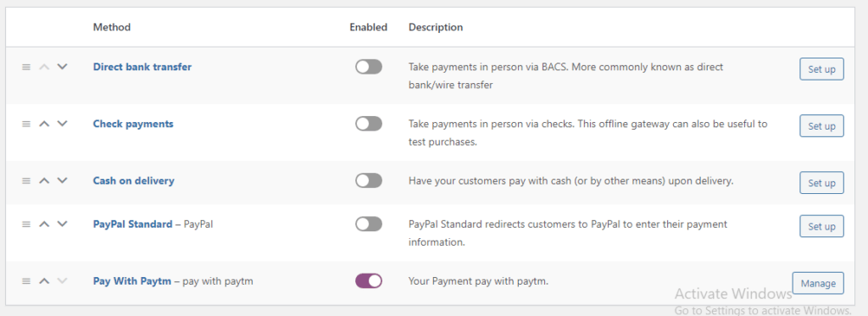Screen dimensions: 868x316
Task: Click Set up button for PayPal Standard
Action: [821, 226]
